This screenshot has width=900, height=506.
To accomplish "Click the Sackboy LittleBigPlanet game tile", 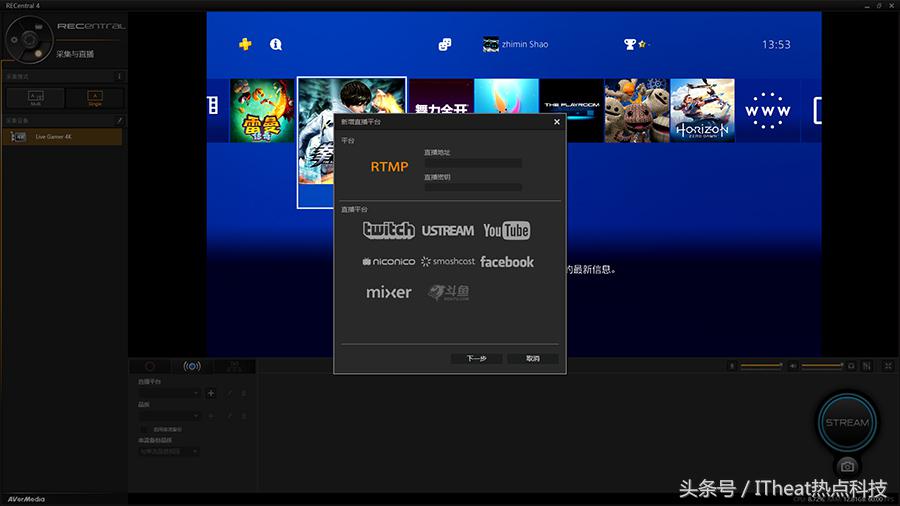I will [636, 111].
